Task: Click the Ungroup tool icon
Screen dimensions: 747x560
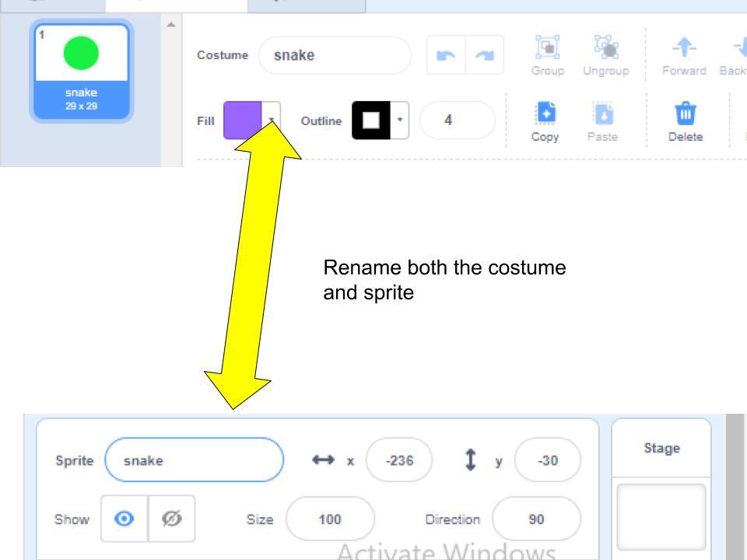Action: pos(606,47)
